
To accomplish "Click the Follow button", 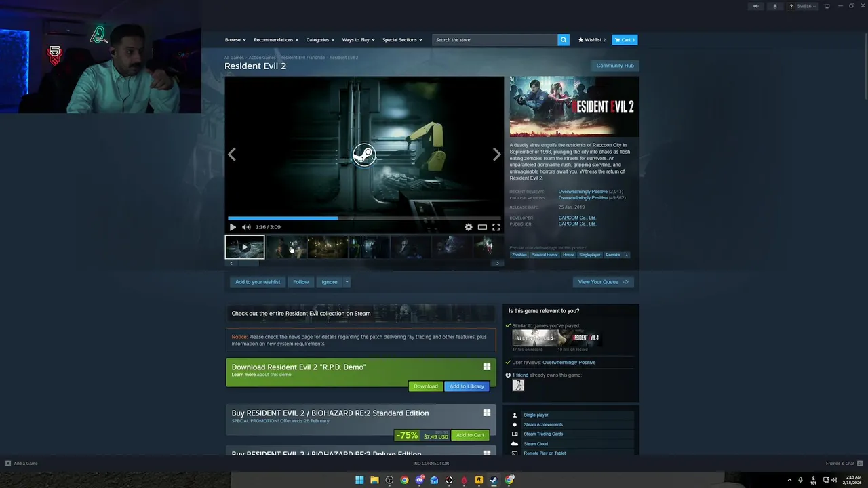I will point(300,282).
